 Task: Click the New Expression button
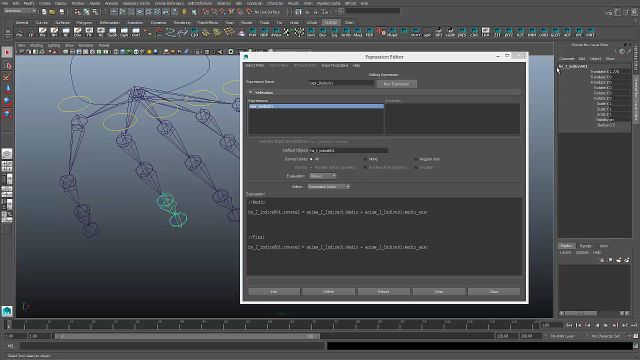pos(396,84)
